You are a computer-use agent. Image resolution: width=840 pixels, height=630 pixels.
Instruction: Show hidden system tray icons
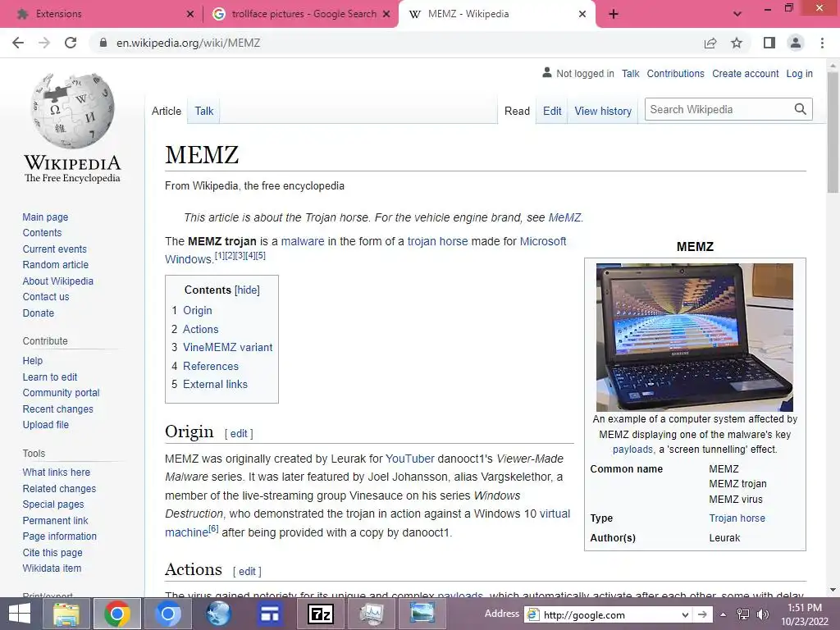pyautogui.click(x=724, y=614)
